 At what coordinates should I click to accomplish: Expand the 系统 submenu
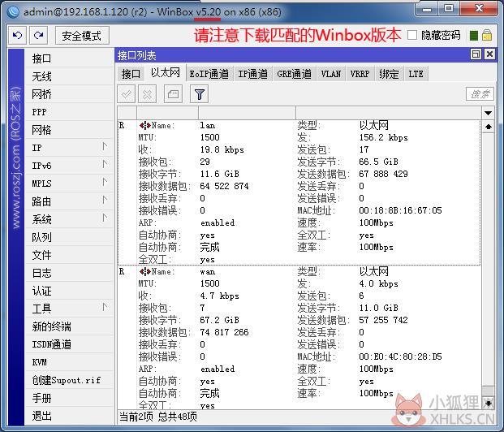tap(105, 218)
